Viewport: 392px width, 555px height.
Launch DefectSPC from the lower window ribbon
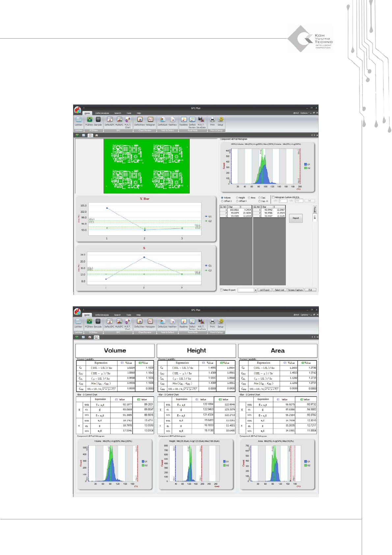tap(109, 323)
